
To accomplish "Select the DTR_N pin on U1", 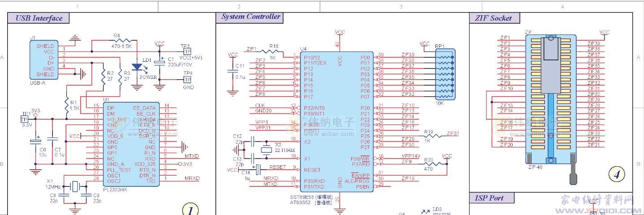I will click(148, 175).
